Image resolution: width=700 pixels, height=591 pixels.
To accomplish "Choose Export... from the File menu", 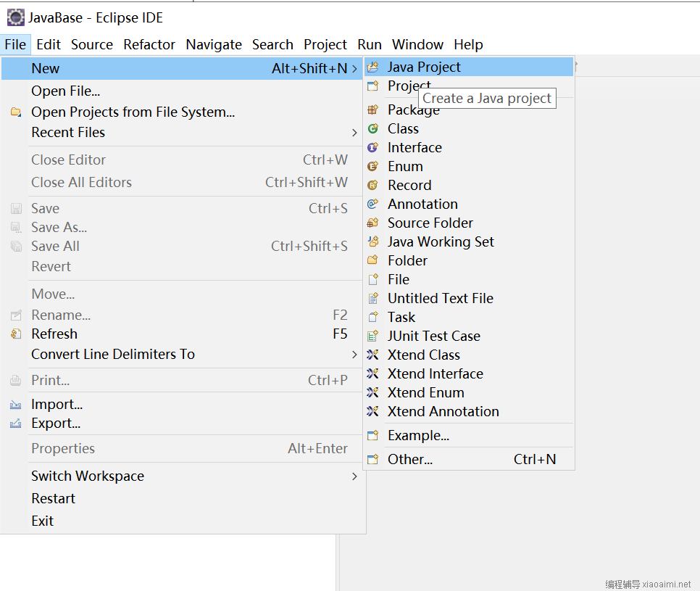I will coord(56,423).
